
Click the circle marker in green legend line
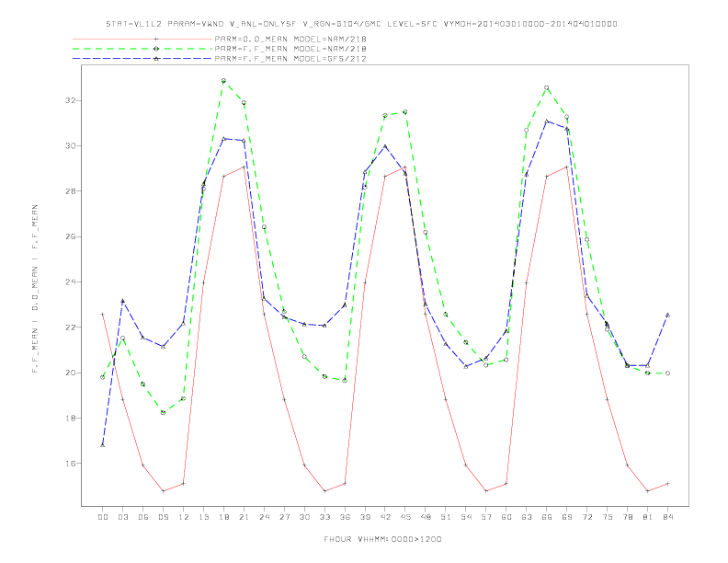click(x=156, y=49)
